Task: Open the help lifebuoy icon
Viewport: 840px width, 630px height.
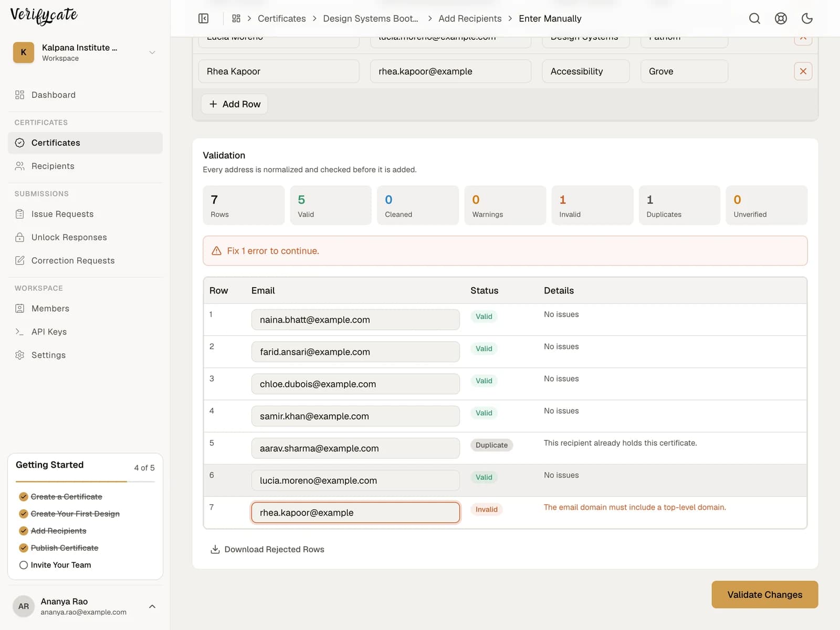Action: click(781, 18)
